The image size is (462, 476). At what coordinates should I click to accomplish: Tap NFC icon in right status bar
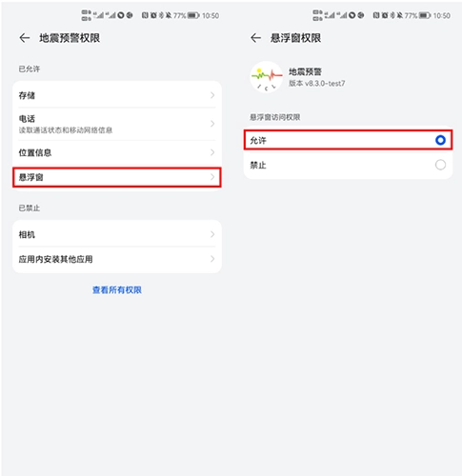point(376,15)
